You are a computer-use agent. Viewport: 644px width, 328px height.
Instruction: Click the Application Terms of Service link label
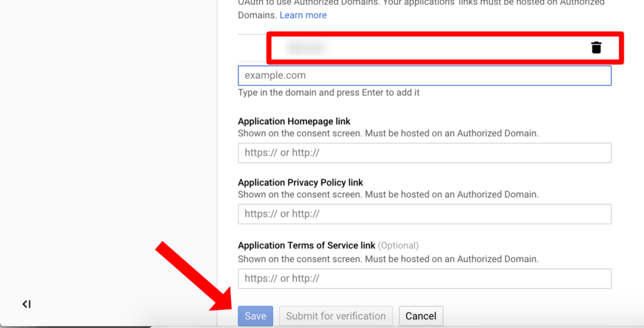point(306,245)
